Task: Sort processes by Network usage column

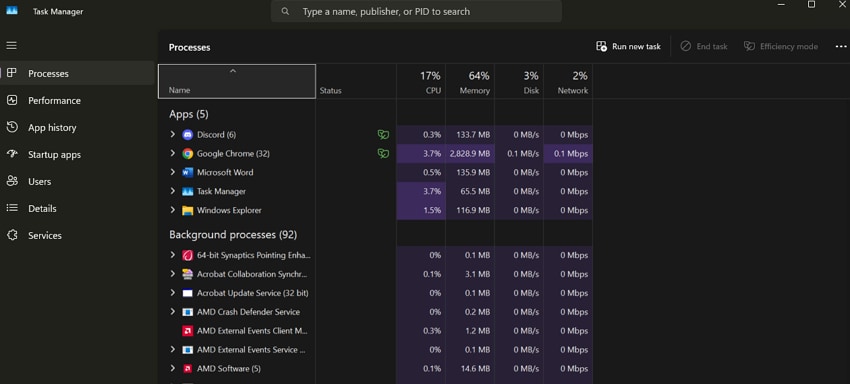Action: [x=568, y=82]
